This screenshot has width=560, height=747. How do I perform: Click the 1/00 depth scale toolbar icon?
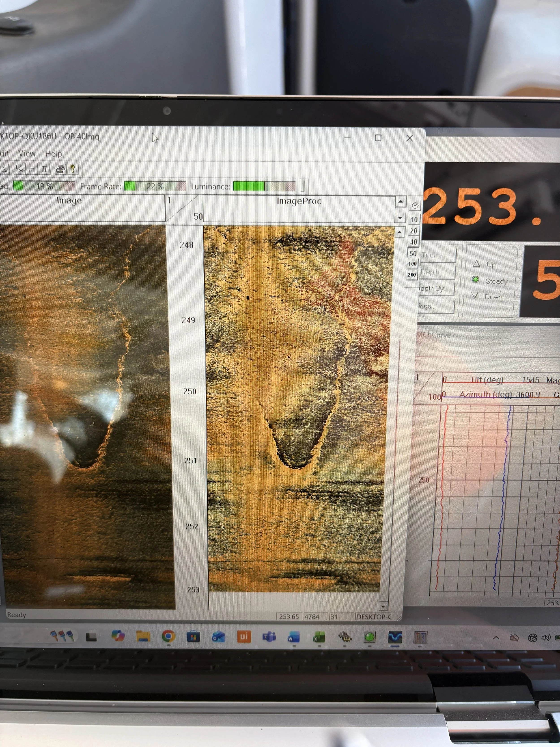[x=19, y=169]
